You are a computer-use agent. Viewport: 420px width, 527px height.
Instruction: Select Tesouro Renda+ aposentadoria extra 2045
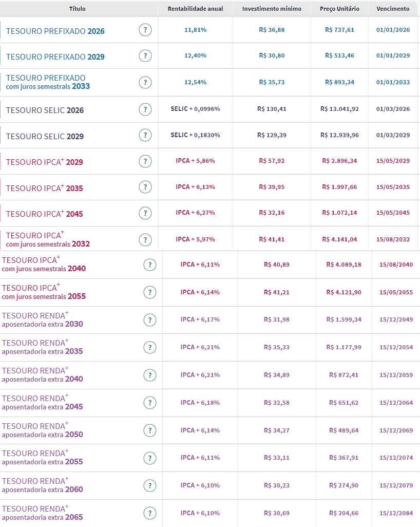click(42, 402)
